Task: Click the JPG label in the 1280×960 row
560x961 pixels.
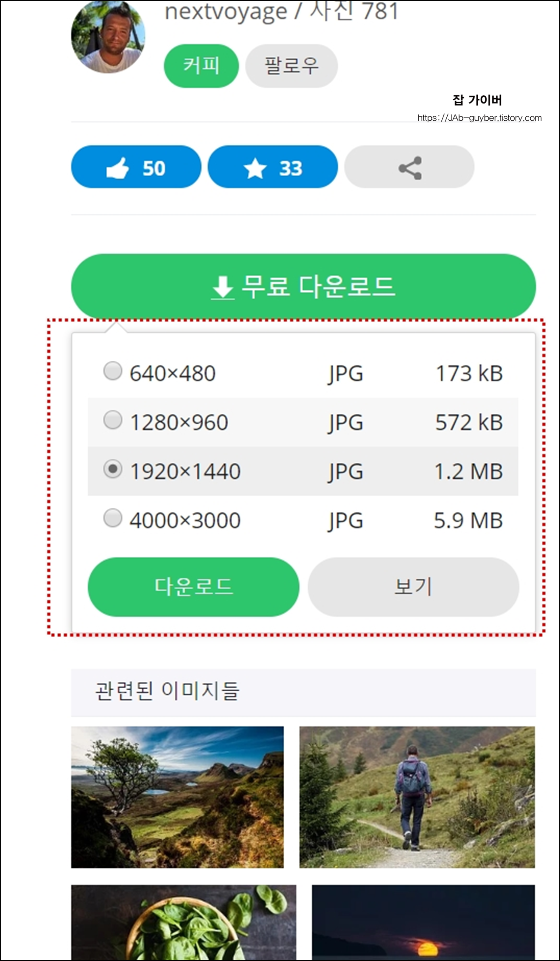Action: pyautogui.click(x=346, y=423)
